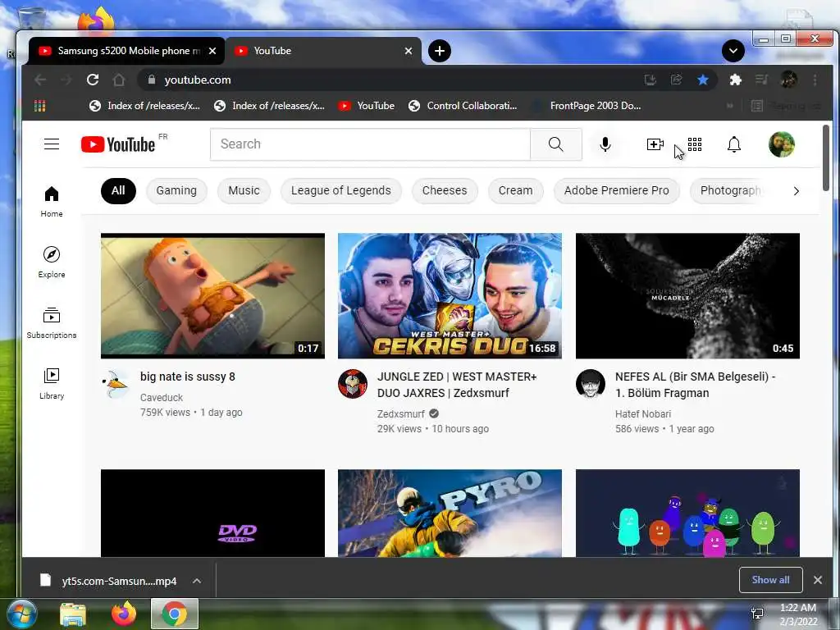
Task: Open Caveduck channel avatar
Action: point(116,384)
